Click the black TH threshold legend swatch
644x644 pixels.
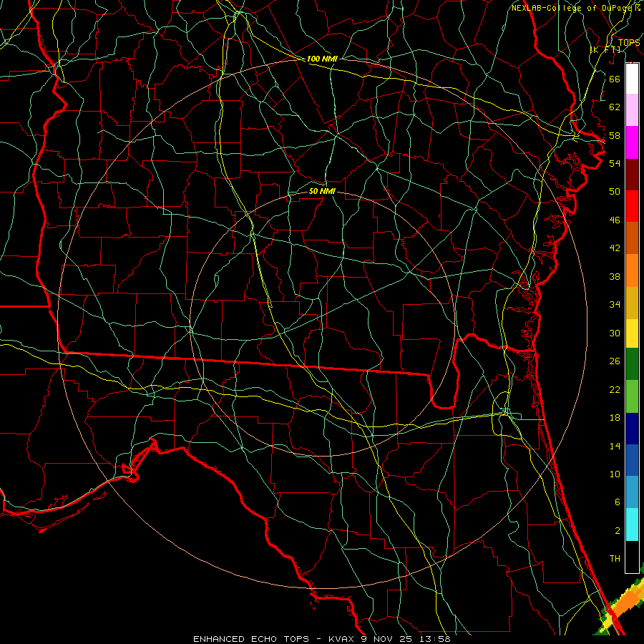tap(632, 557)
